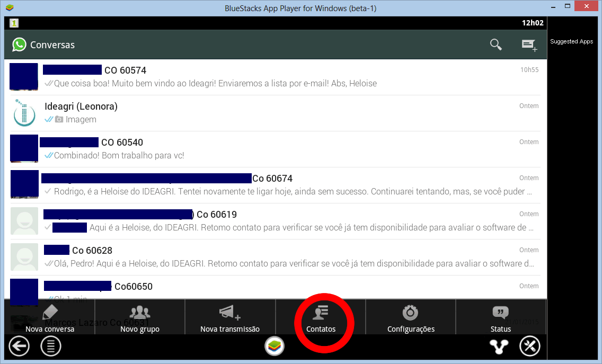Click the Imagem message preview
Viewport: 602px width, 364px height.
tap(81, 119)
